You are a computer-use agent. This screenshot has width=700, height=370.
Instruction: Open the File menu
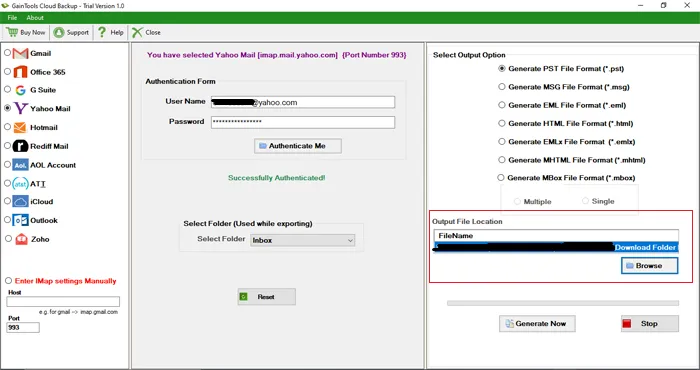(x=12, y=18)
